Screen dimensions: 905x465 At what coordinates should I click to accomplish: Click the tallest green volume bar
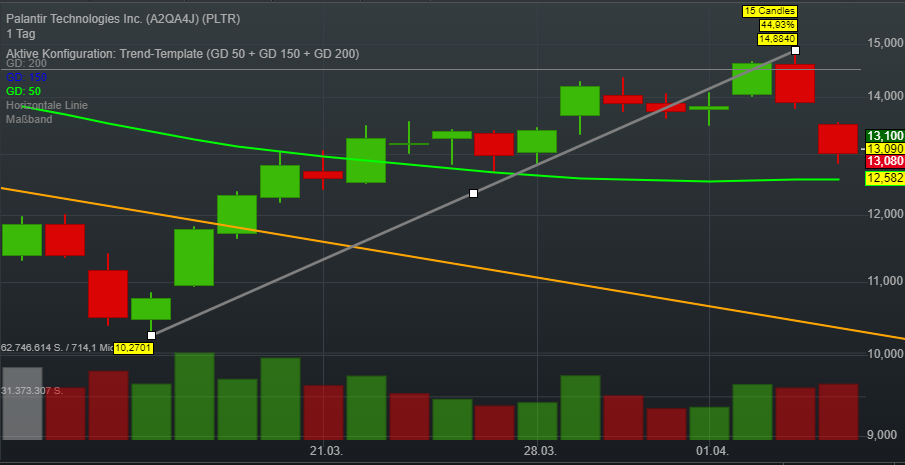click(195, 396)
